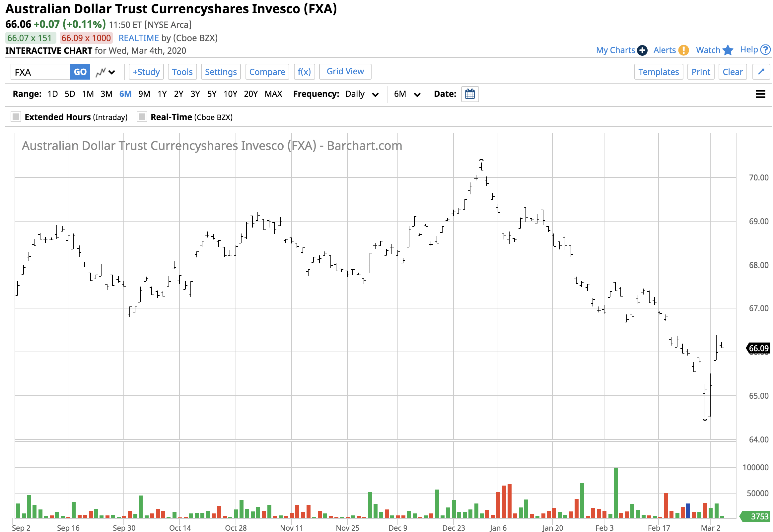Select the 1M range
Viewport: 773px width, 532px height.
(x=88, y=94)
